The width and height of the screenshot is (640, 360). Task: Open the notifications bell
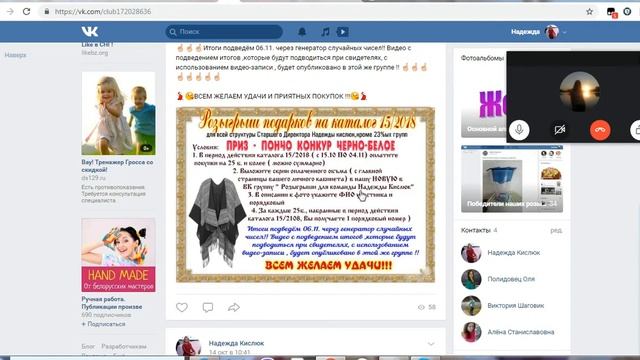[x=302, y=31]
